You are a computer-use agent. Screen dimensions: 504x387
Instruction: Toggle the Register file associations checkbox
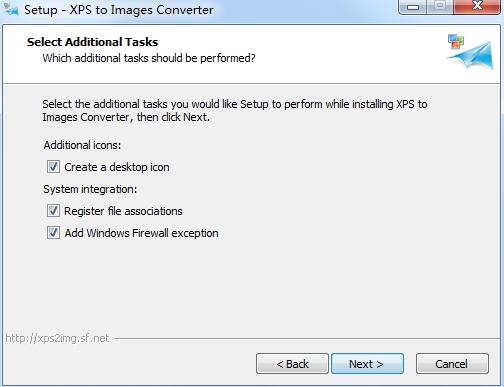(x=53, y=211)
